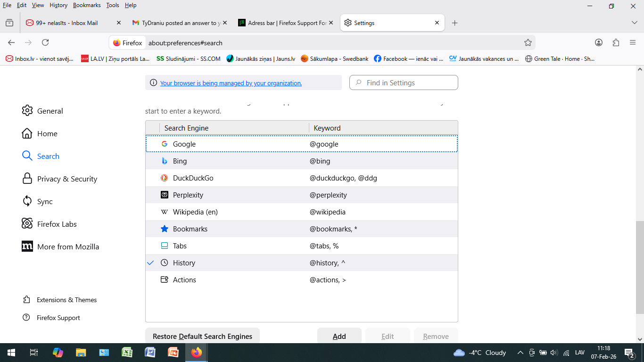
Task: Open a new tab with the plus button
Action: (454, 23)
